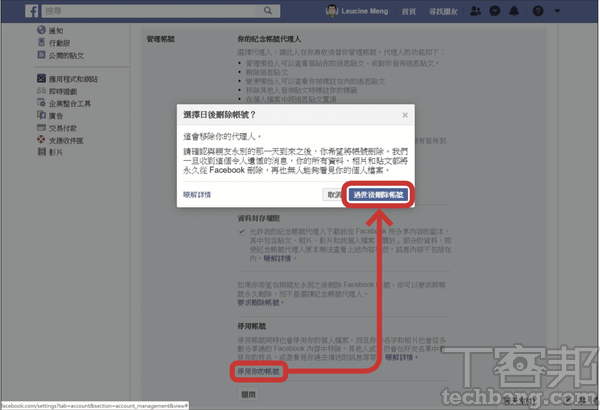Click the 廣告 ads icon
Screen dimensions: 600x410
[41, 115]
